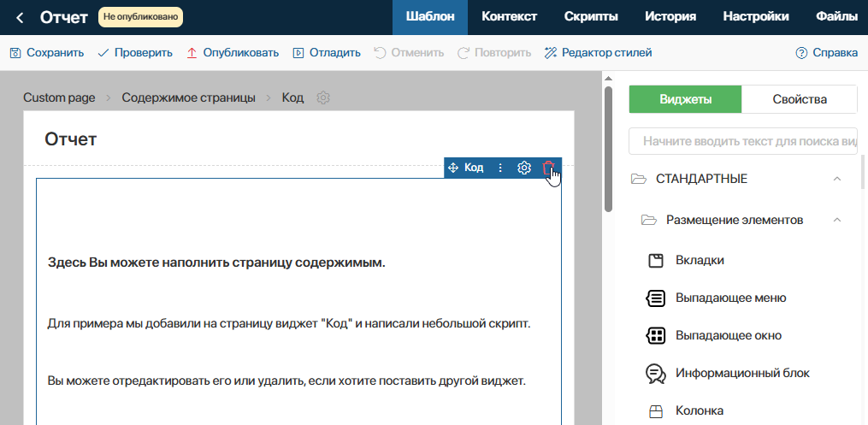This screenshot has height=425, width=868.
Task: Open the Настройки tab
Action: tap(756, 17)
